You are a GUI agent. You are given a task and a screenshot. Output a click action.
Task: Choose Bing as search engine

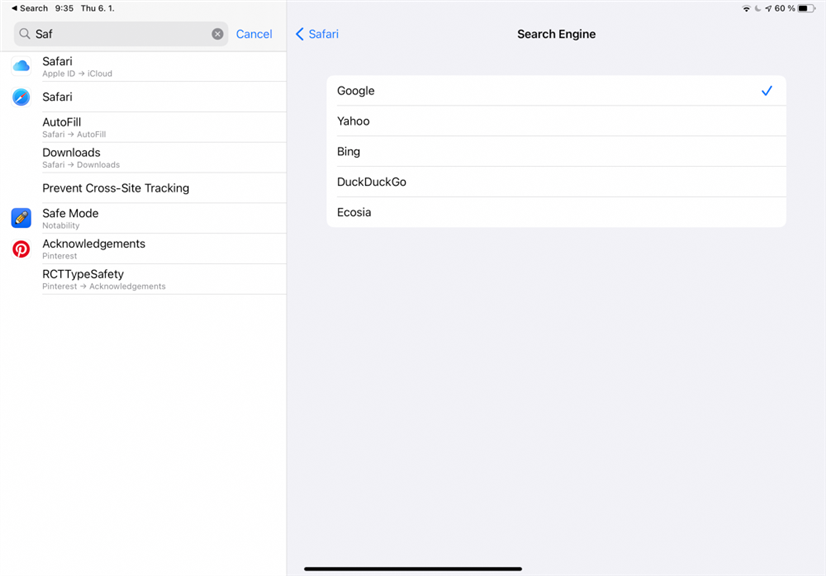point(555,152)
